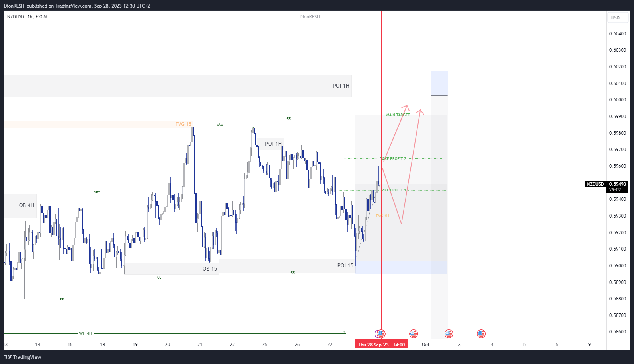Click date 20 on the time axis
This screenshot has height=364, width=634.
click(x=168, y=345)
